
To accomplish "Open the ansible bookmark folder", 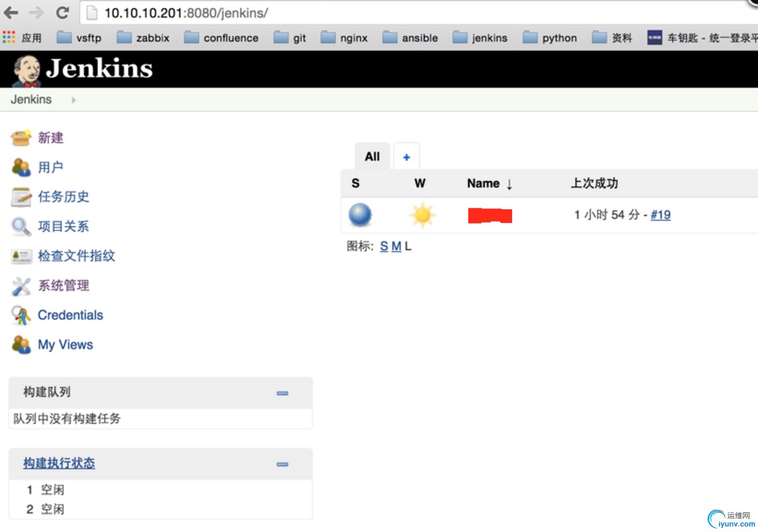I will pos(410,38).
